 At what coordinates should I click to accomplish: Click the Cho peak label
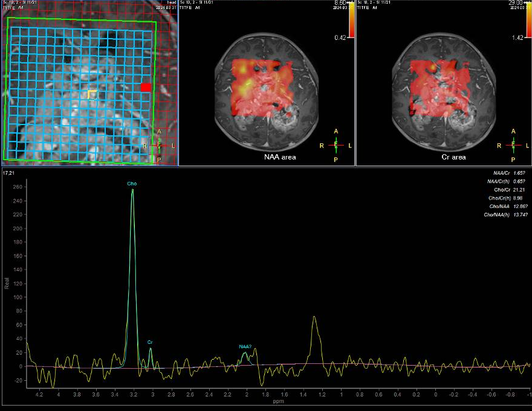(132, 184)
